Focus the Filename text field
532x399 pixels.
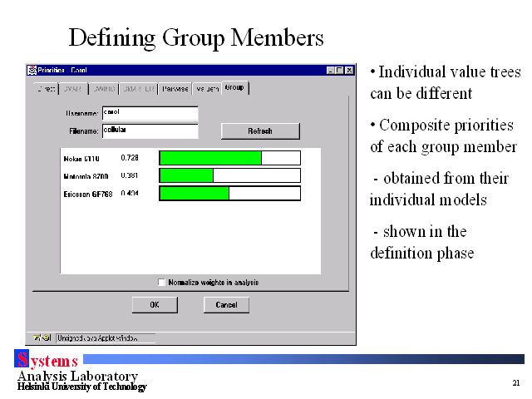click(x=150, y=131)
